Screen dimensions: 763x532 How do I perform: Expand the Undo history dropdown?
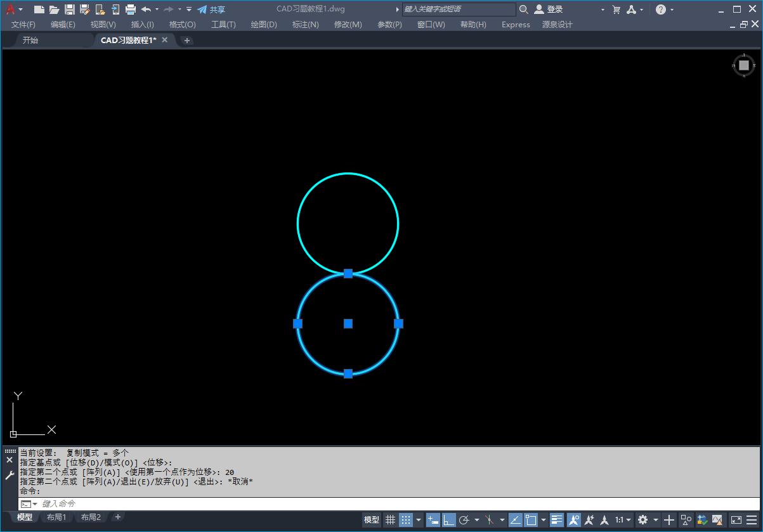point(156,10)
